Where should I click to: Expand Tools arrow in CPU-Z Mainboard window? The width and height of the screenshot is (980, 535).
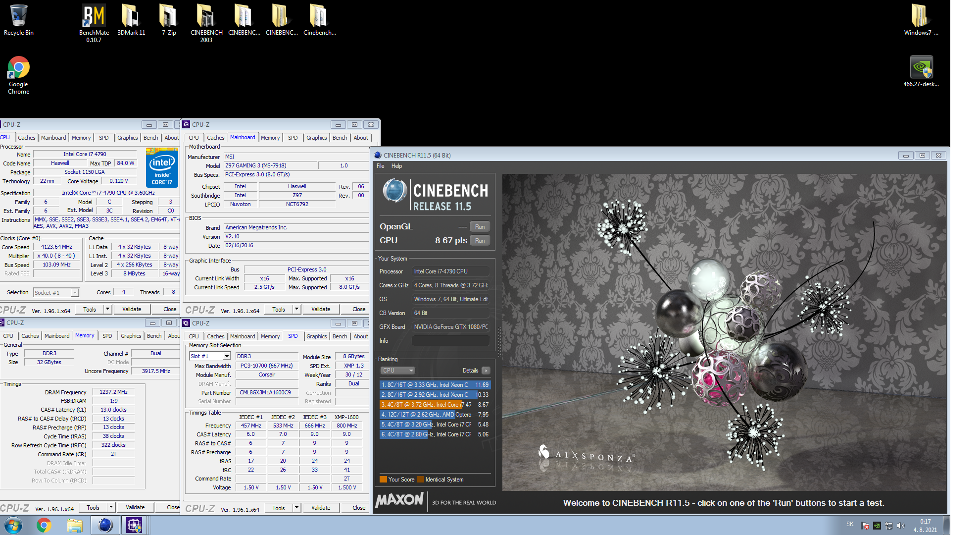coord(296,309)
